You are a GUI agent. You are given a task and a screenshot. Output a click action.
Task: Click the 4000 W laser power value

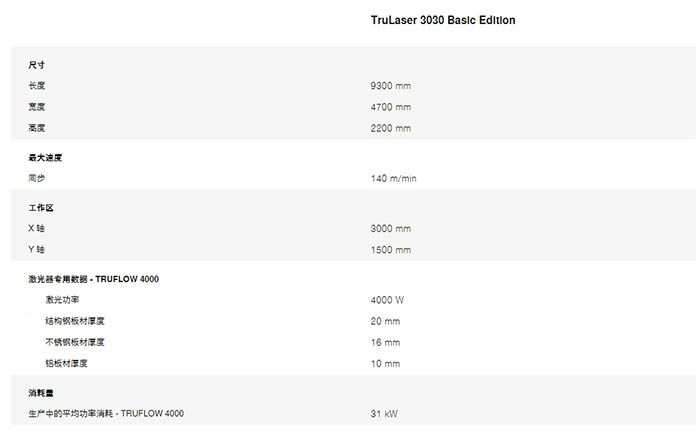click(x=387, y=300)
